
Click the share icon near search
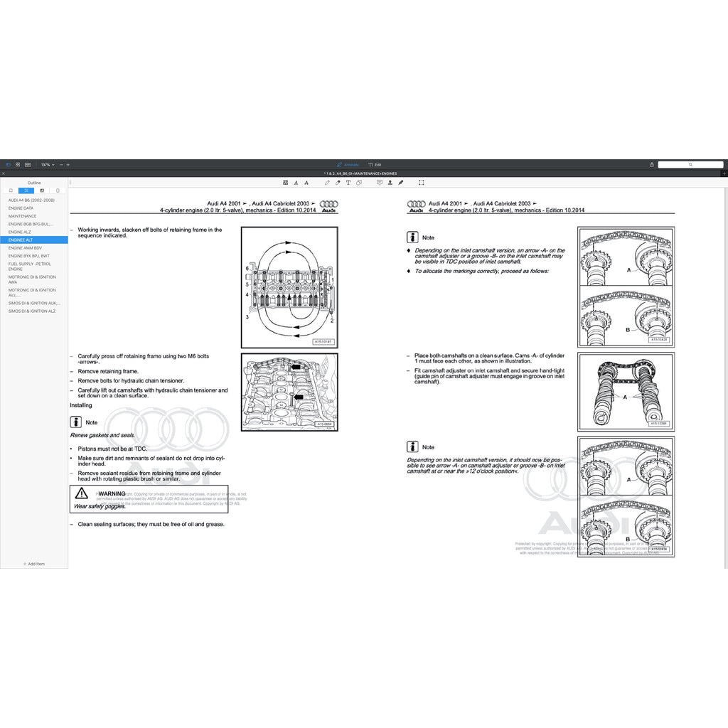pyautogui.click(x=652, y=164)
